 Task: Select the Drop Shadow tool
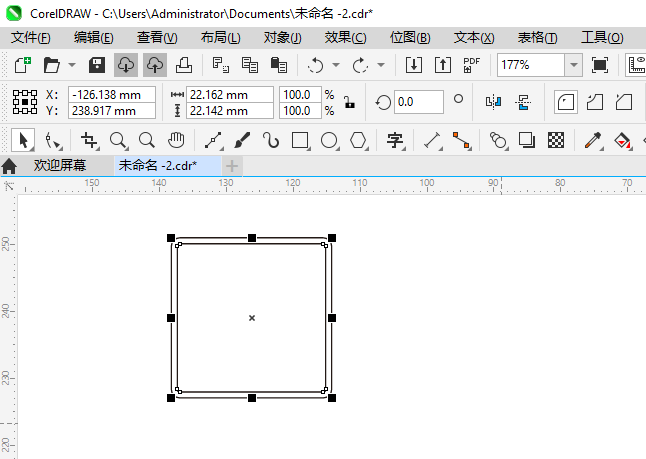[527, 141]
